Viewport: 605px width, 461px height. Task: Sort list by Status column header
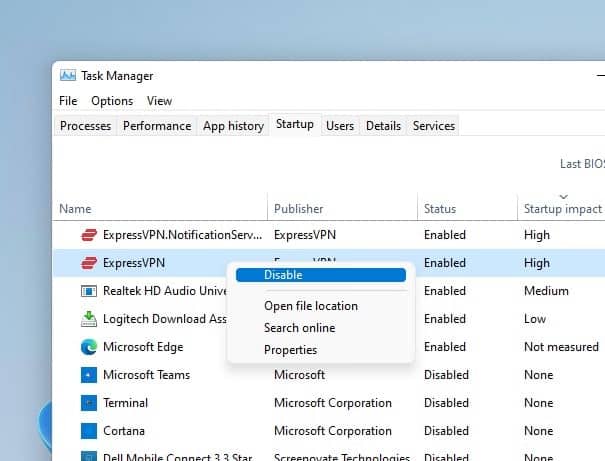pyautogui.click(x=440, y=209)
